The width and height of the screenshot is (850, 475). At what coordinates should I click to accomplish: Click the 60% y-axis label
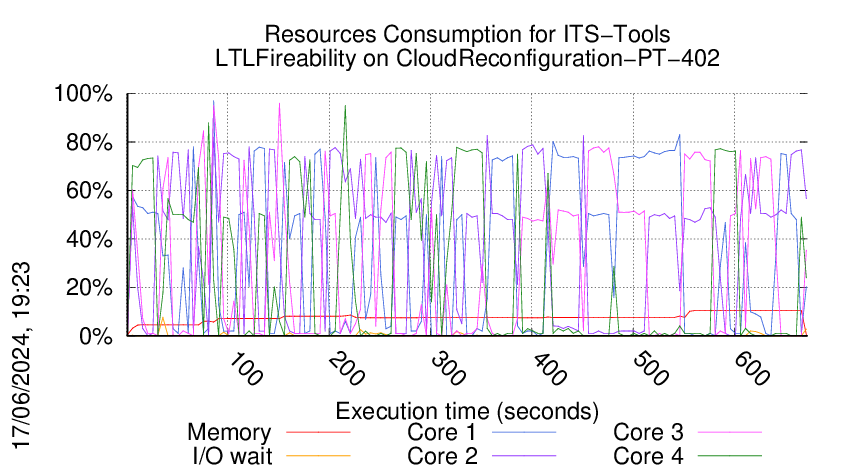89,191
